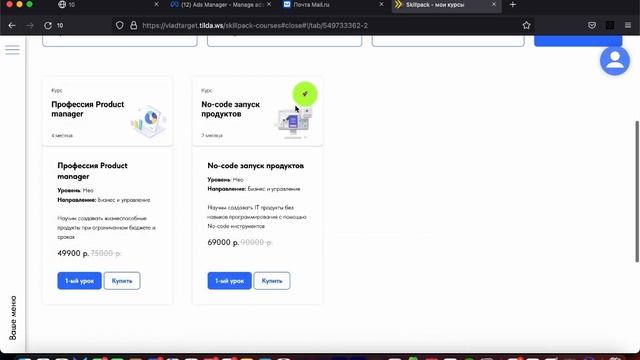This screenshot has width=640, height=360.
Task: Click the Профессия Product manager card header title
Action: 88,109
